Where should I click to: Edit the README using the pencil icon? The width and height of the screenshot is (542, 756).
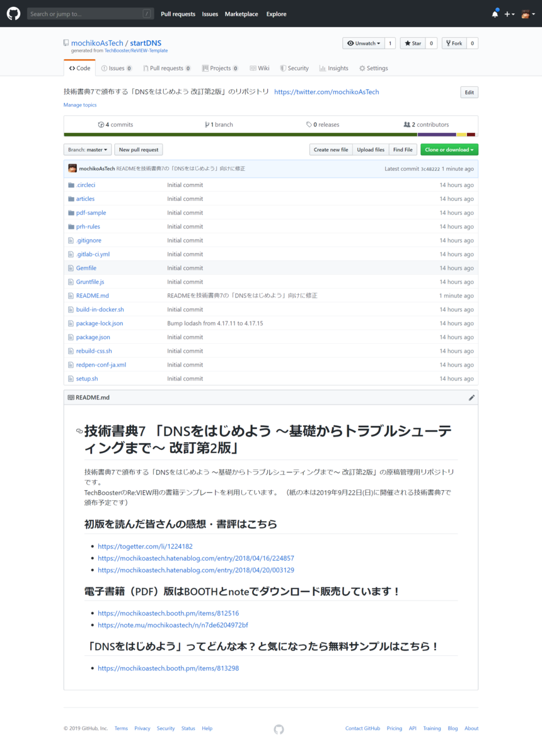471,397
